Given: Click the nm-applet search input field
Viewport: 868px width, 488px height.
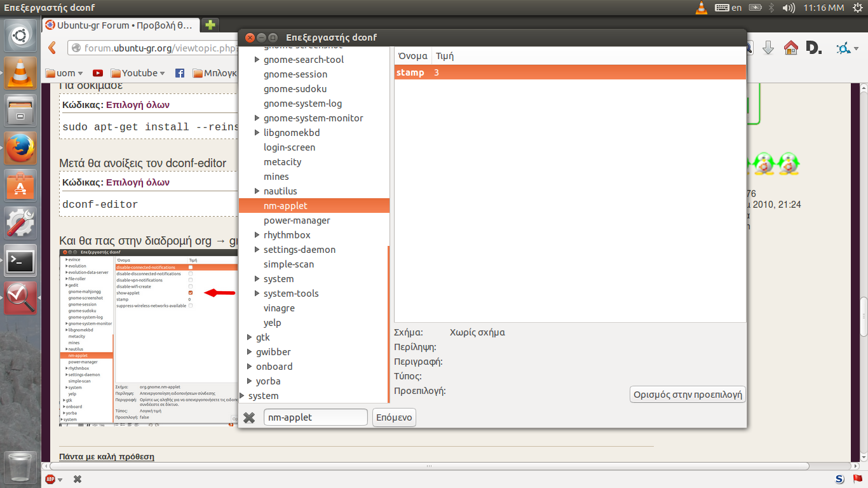Looking at the screenshot, I should [315, 417].
